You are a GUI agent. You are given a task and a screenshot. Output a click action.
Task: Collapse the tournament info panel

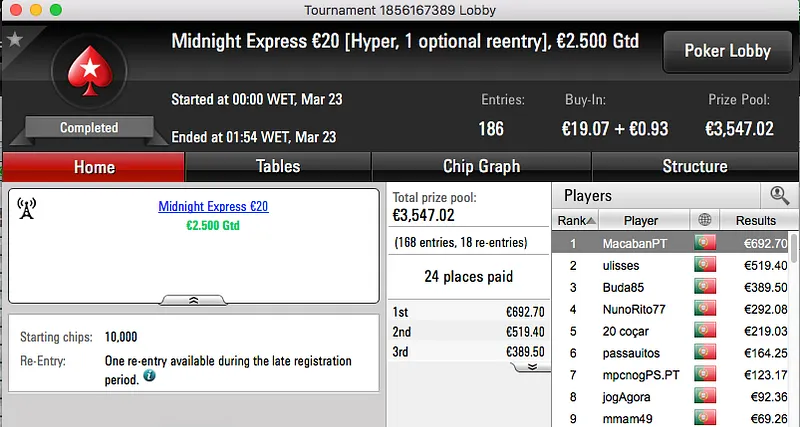[x=193, y=299]
